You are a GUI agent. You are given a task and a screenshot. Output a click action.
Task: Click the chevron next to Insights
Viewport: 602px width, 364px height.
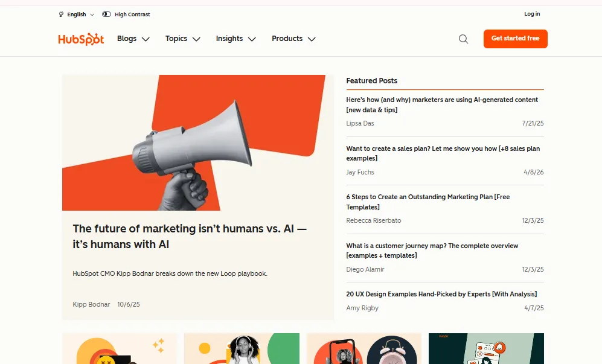pyautogui.click(x=252, y=39)
